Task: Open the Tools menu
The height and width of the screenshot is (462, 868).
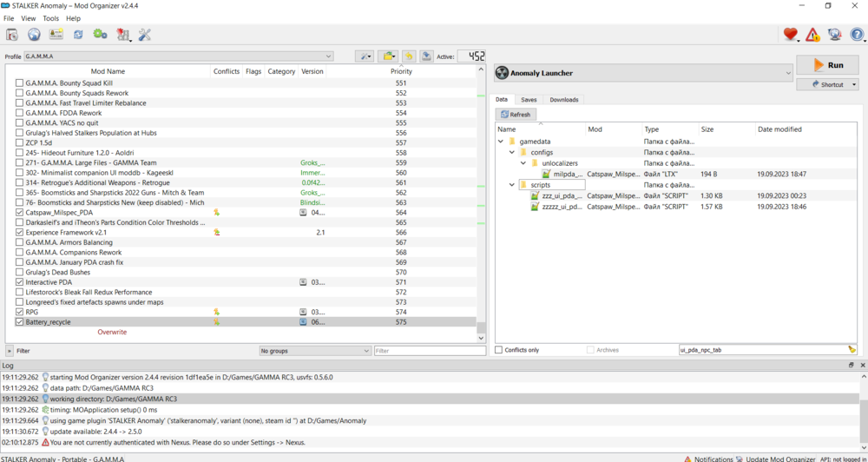Action: point(51,18)
